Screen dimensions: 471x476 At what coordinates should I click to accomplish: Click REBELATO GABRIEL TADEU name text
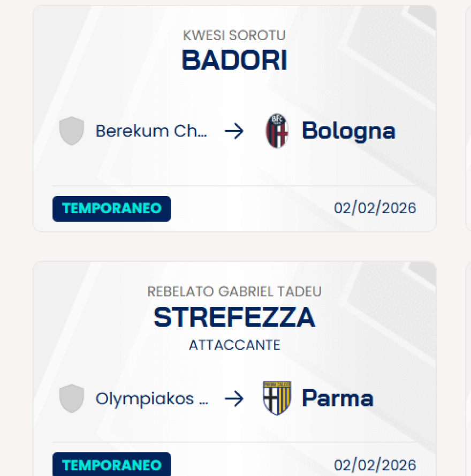(x=234, y=292)
